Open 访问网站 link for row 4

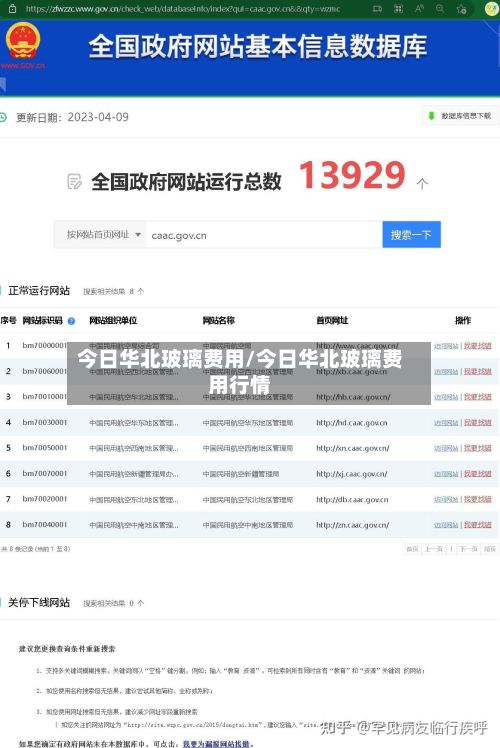[x=446, y=423]
